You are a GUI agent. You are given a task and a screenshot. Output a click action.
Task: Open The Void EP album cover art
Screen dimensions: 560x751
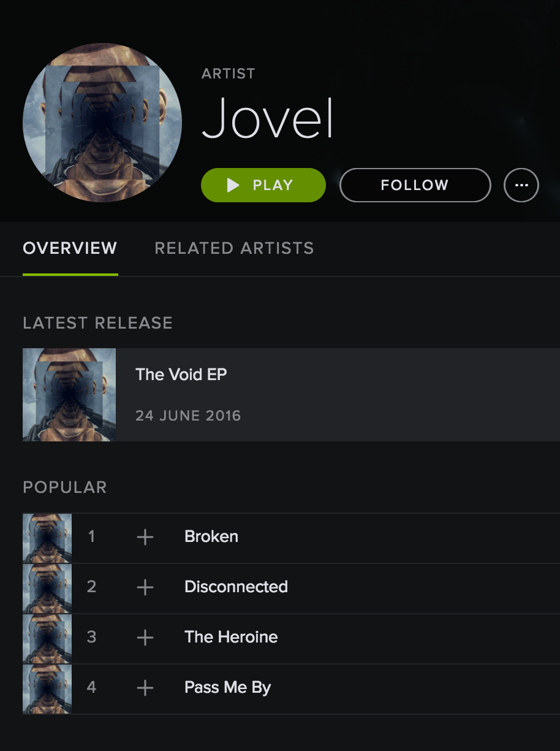(x=69, y=395)
